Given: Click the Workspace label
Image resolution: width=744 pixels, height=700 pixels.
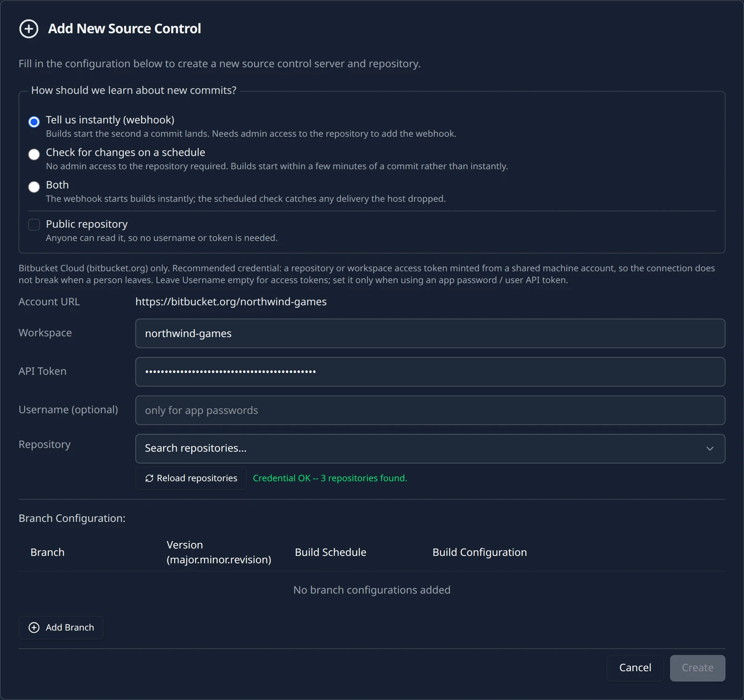Looking at the screenshot, I should [45, 333].
